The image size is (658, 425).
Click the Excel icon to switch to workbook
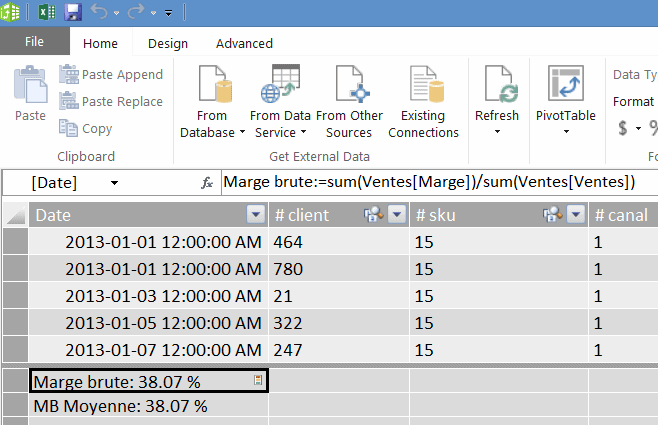coord(45,13)
